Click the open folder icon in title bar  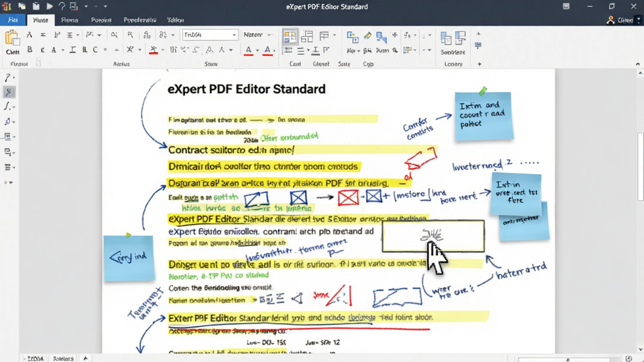[x=22, y=6]
